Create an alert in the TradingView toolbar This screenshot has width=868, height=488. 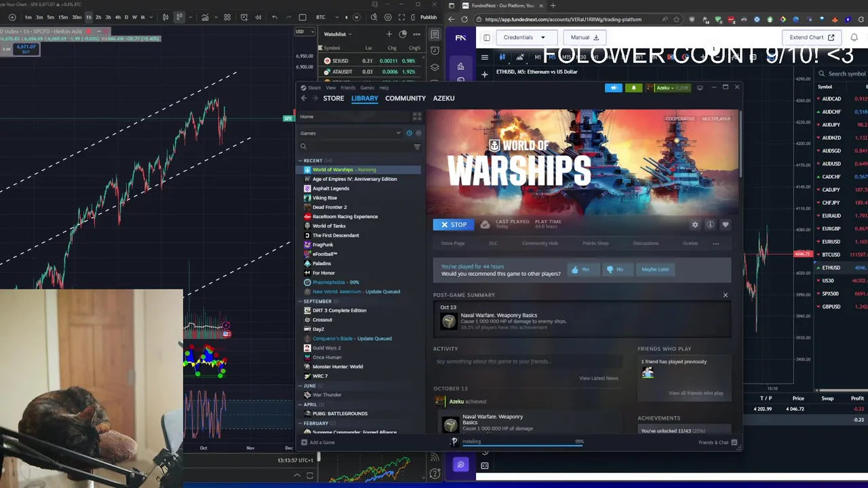coord(244,17)
